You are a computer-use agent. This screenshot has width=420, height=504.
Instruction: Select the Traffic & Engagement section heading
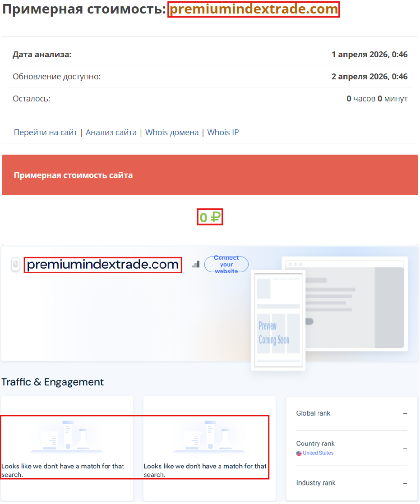click(x=52, y=382)
